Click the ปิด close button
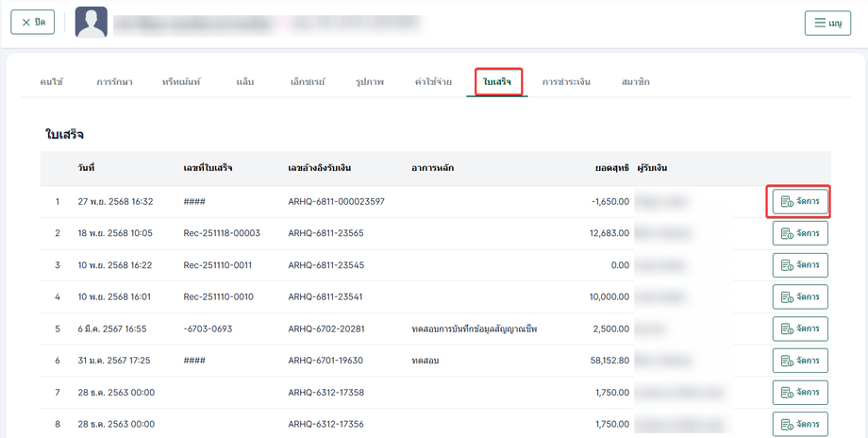The image size is (868, 438). (33, 23)
